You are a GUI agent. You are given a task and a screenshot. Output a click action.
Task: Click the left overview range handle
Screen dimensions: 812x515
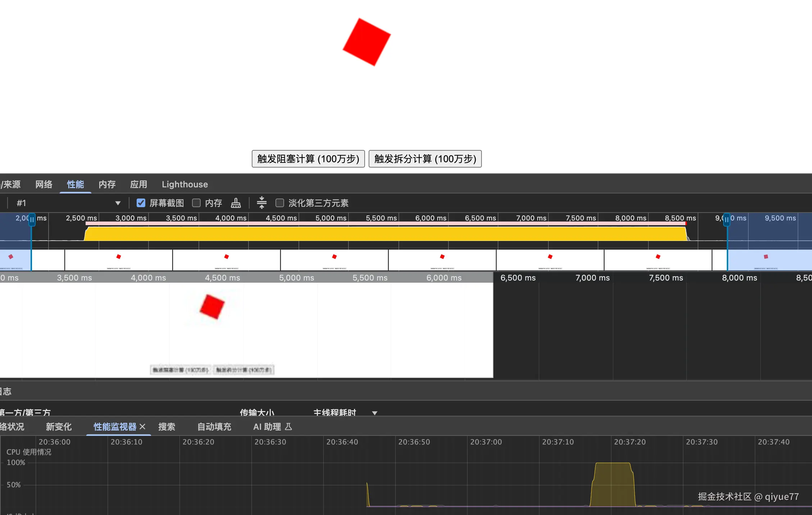coord(32,219)
